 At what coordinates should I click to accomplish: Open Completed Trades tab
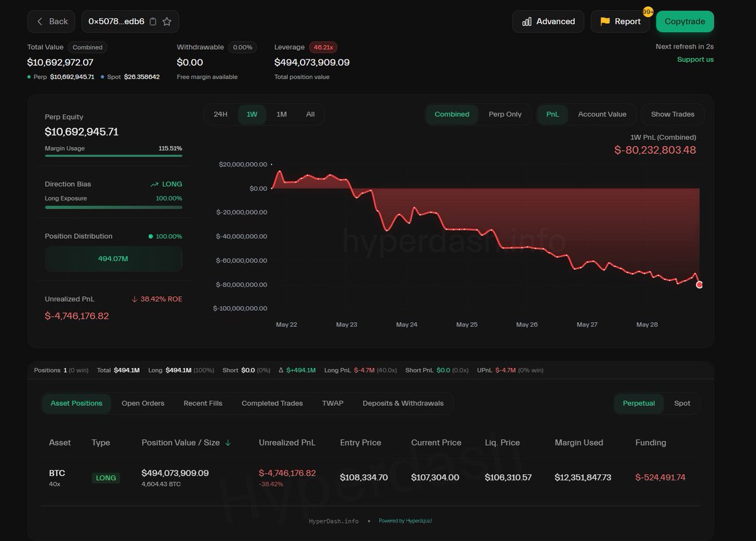(x=272, y=403)
